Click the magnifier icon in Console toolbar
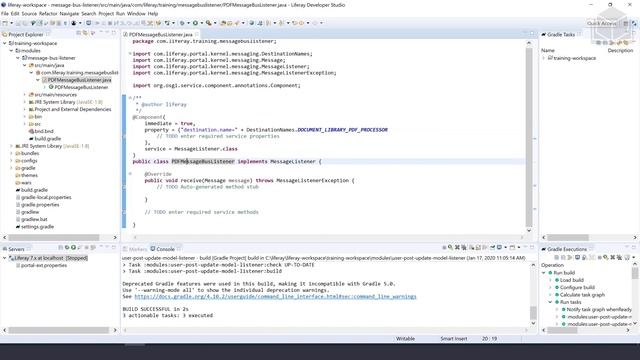The height and width of the screenshot is (360, 640). point(450,247)
